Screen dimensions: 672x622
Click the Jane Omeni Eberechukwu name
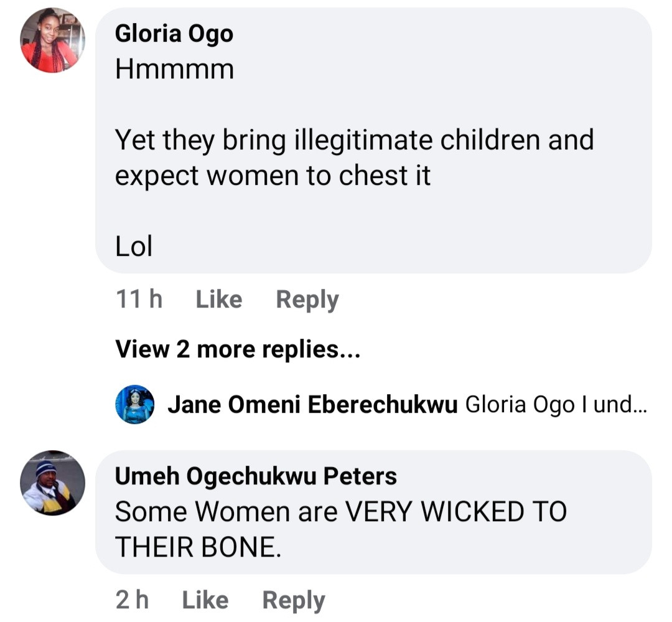pyautogui.click(x=313, y=405)
